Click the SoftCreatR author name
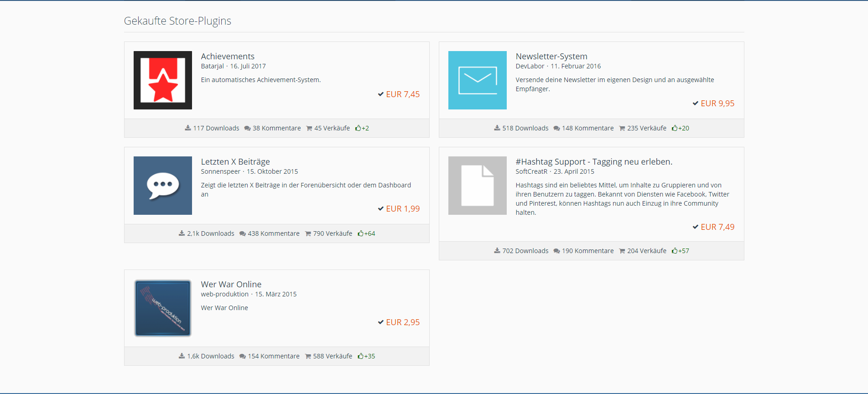 click(x=531, y=171)
